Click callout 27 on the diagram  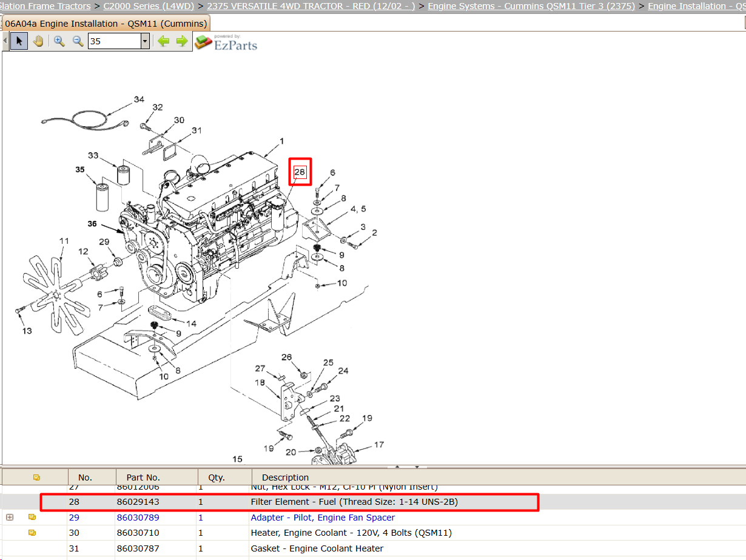coord(260,368)
